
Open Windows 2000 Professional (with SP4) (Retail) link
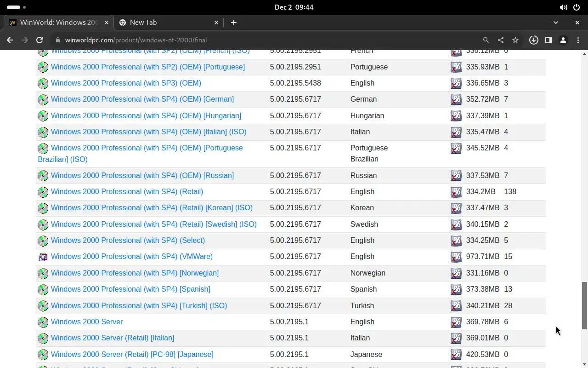pos(127,191)
